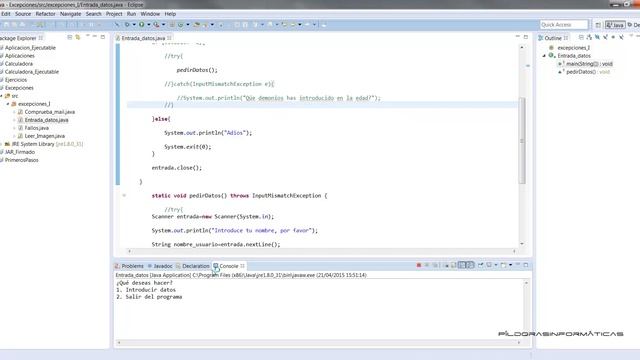Collapse the Entrada_datos class in Outline

pyautogui.click(x=544, y=56)
